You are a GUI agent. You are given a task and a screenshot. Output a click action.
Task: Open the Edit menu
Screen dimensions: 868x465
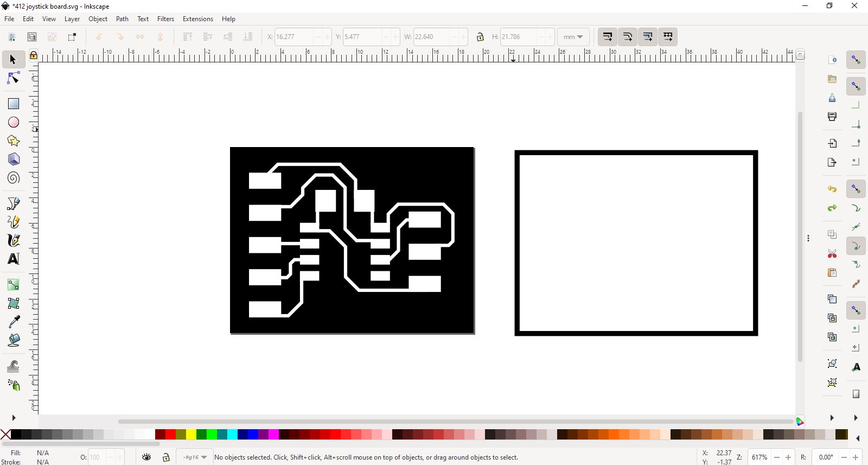click(28, 18)
